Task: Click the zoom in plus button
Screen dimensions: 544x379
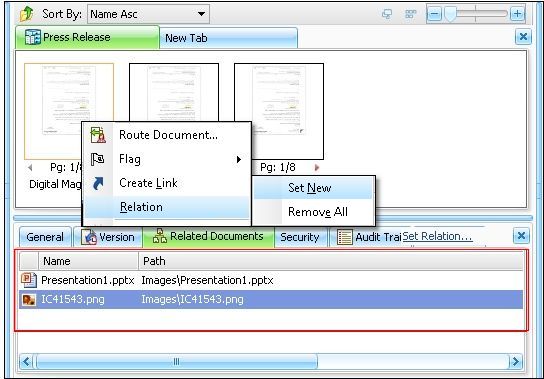Action: [517, 14]
